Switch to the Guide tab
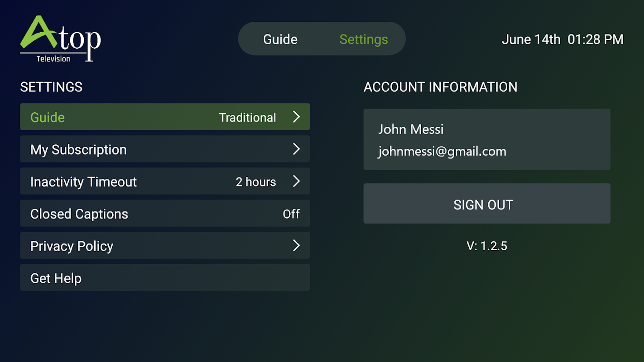 click(x=280, y=39)
